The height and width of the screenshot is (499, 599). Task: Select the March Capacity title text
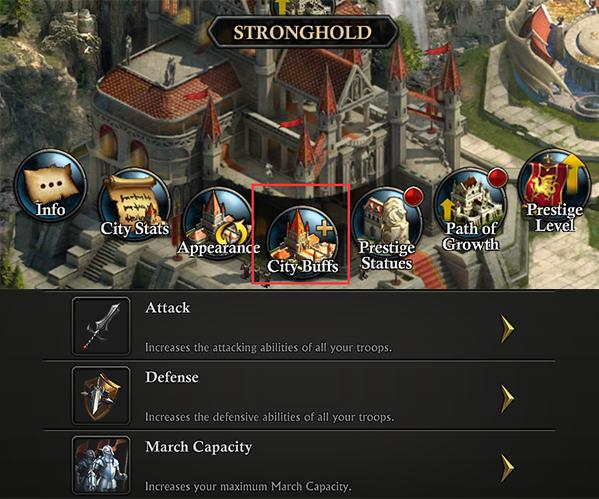199,447
